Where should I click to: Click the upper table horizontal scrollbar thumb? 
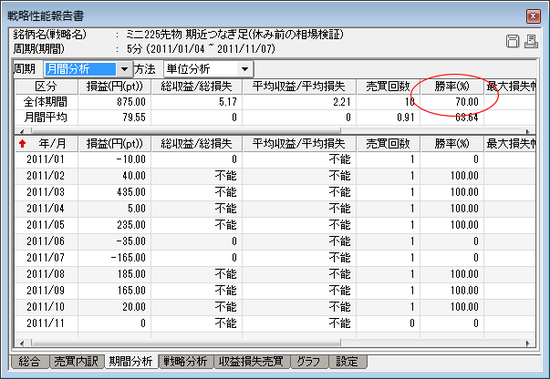click(186, 131)
